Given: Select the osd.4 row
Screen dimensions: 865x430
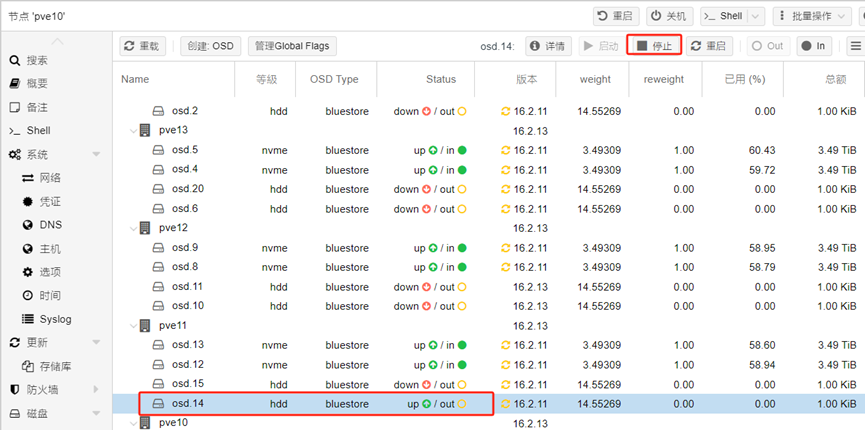Looking at the screenshot, I should (489, 169).
